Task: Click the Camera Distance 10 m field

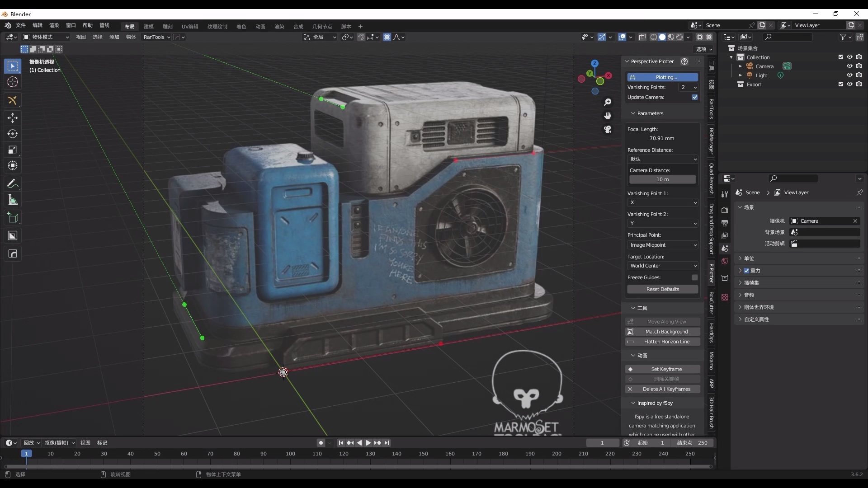Action: click(x=662, y=179)
